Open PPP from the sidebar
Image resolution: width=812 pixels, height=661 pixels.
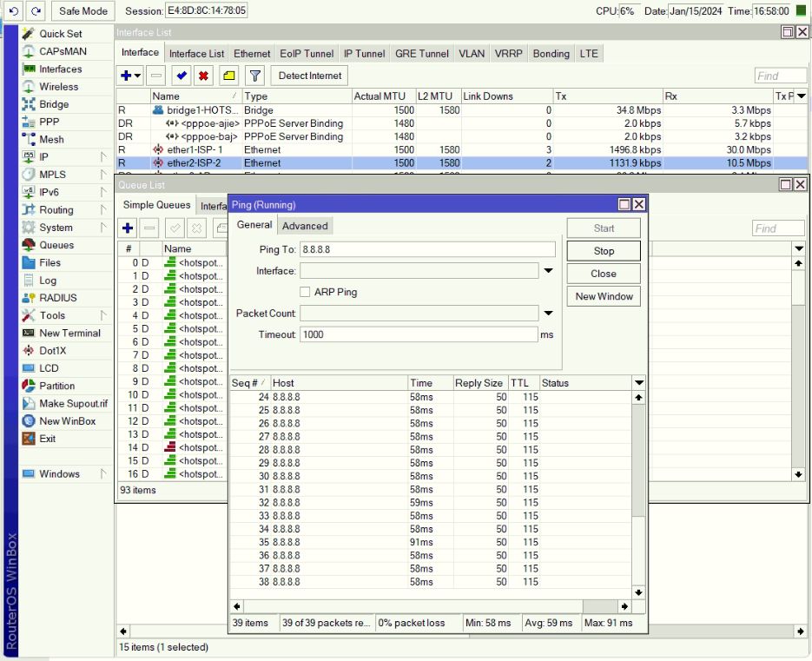click(50, 122)
